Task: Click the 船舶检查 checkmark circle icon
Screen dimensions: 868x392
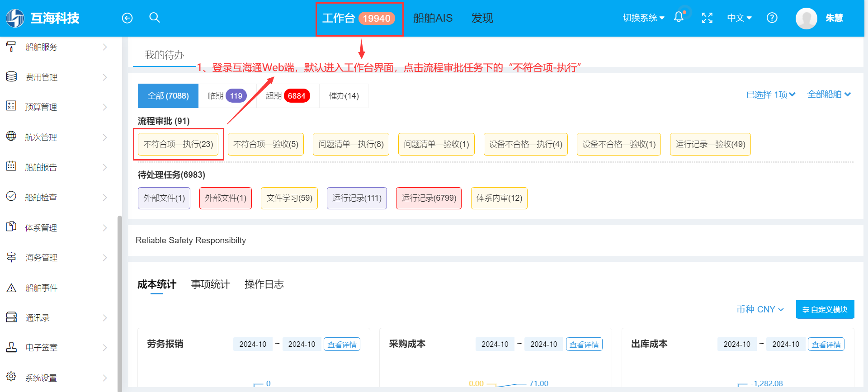Action: [11, 196]
